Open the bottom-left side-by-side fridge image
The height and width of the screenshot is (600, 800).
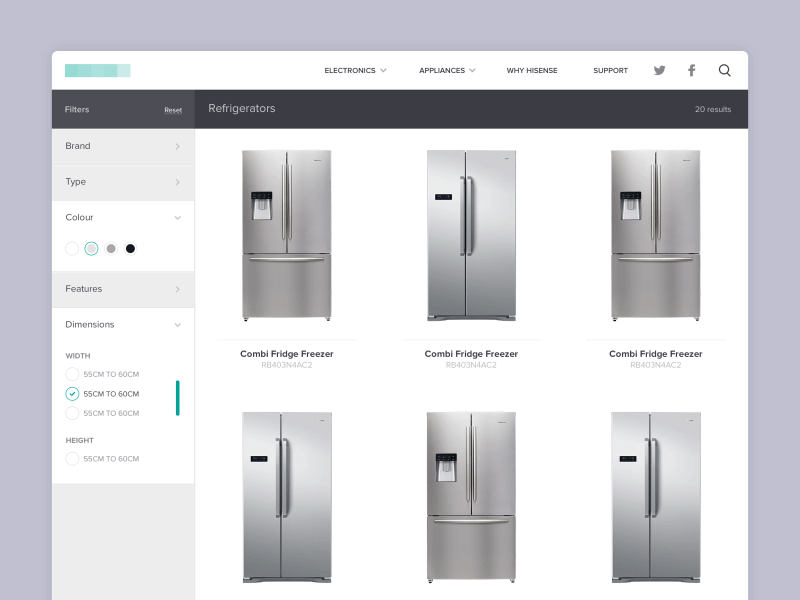(x=287, y=497)
